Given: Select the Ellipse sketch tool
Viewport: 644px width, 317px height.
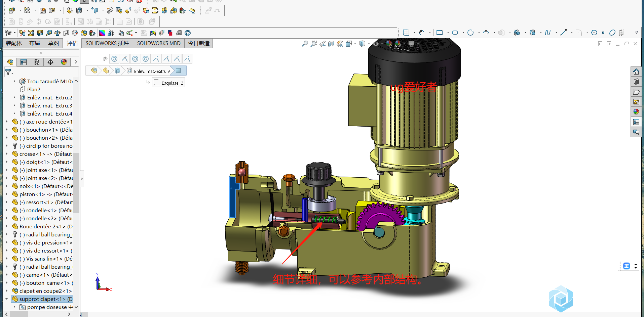Looking at the screenshot, I should tap(612, 33).
